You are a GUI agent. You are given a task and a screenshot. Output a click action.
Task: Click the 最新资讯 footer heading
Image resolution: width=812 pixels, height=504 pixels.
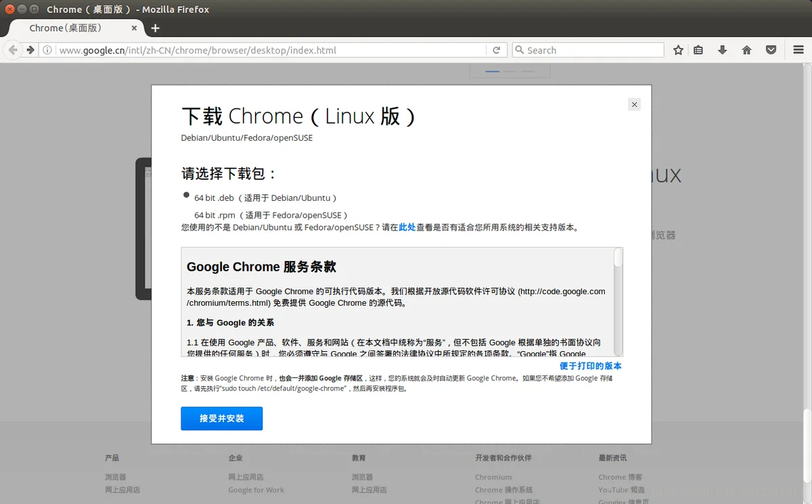point(612,458)
